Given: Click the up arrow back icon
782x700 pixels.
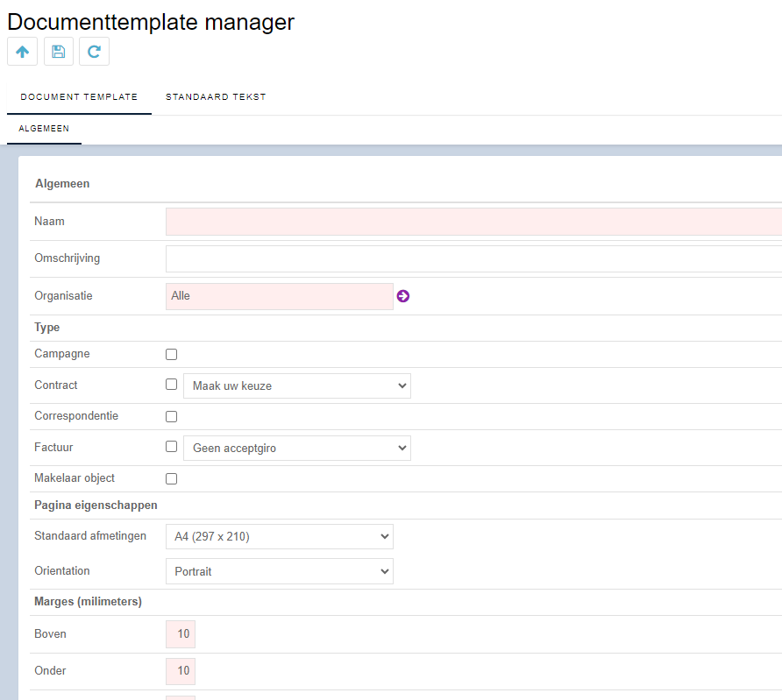Looking at the screenshot, I should (22, 52).
